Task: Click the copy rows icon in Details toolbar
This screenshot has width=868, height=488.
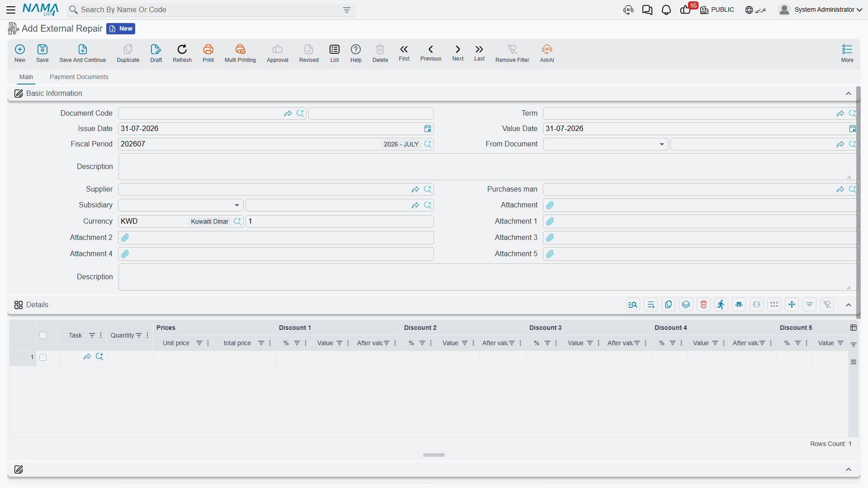Action: pyautogui.click(x=669, y=305)
